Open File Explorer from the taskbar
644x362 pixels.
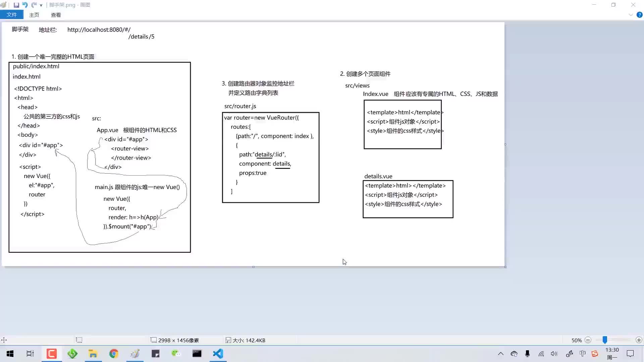point(93,354)
